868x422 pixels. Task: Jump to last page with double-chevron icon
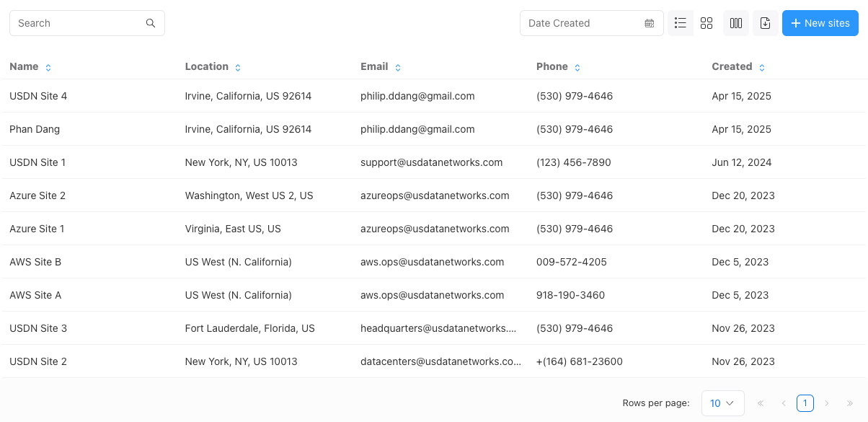tap(849, 403)
